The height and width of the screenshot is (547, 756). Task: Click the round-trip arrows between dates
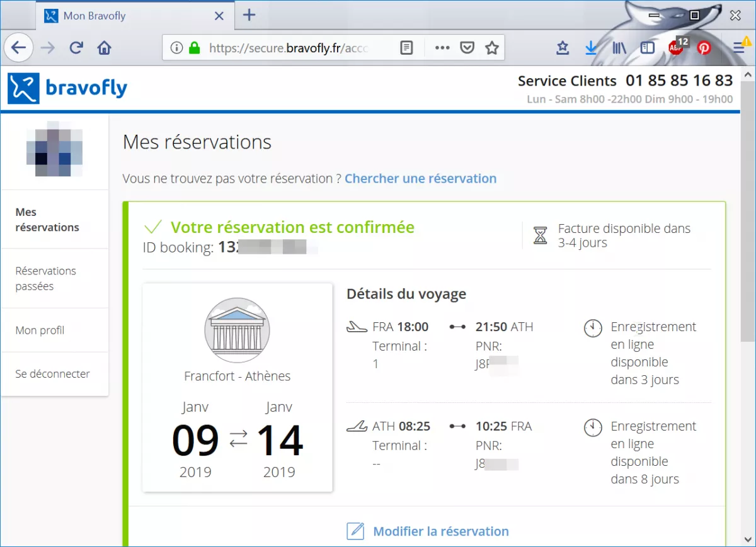(x=238, y=438)
